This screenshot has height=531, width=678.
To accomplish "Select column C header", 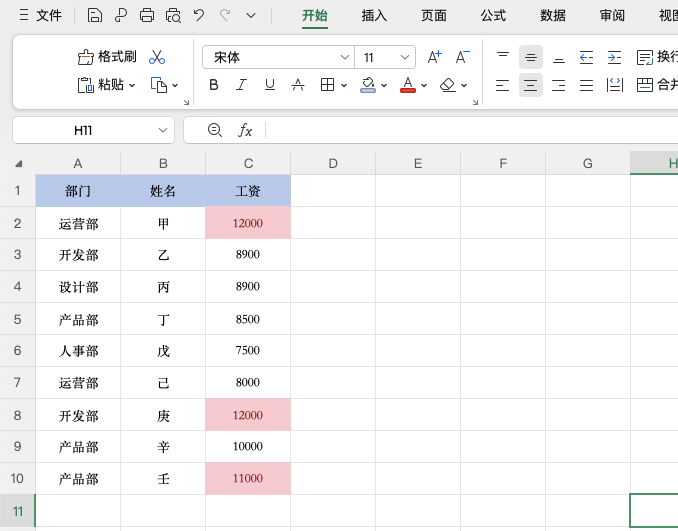I will coord(248,163).
